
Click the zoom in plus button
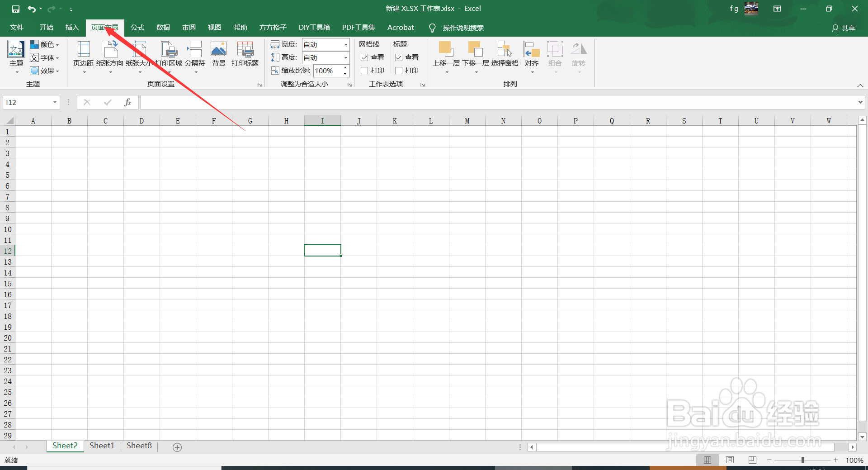pyautogui.click(x=836, y=460)
